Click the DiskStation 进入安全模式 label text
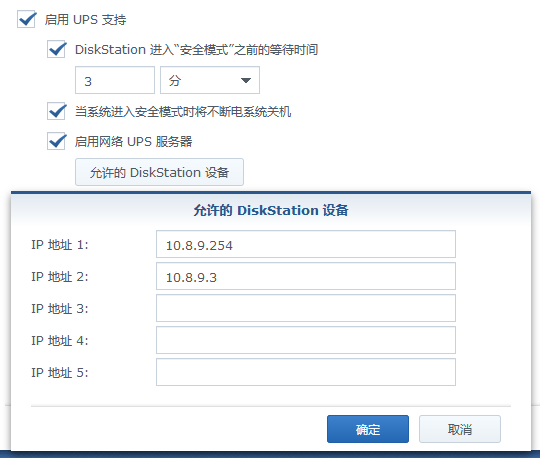The image size is (540, 458). click(x=196, y=50)
